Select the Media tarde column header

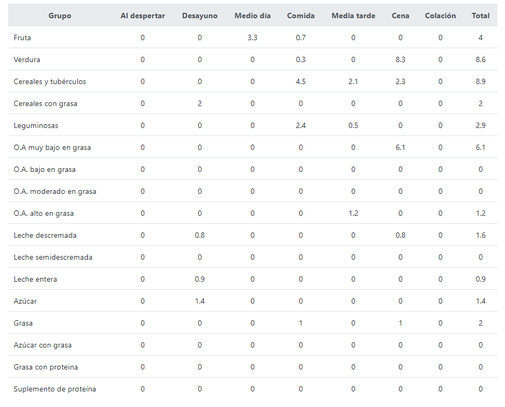tap(353, 16)
